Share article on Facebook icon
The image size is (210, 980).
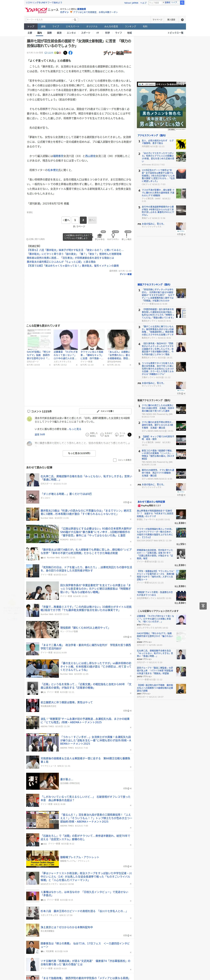pyautogui.click(x=70, y=53)
